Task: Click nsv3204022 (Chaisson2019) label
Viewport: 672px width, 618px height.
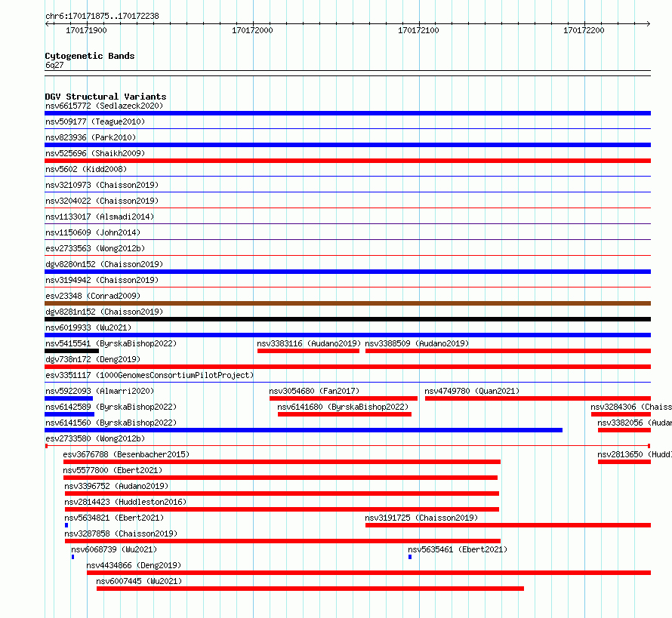Action: (x=102, y=201)
